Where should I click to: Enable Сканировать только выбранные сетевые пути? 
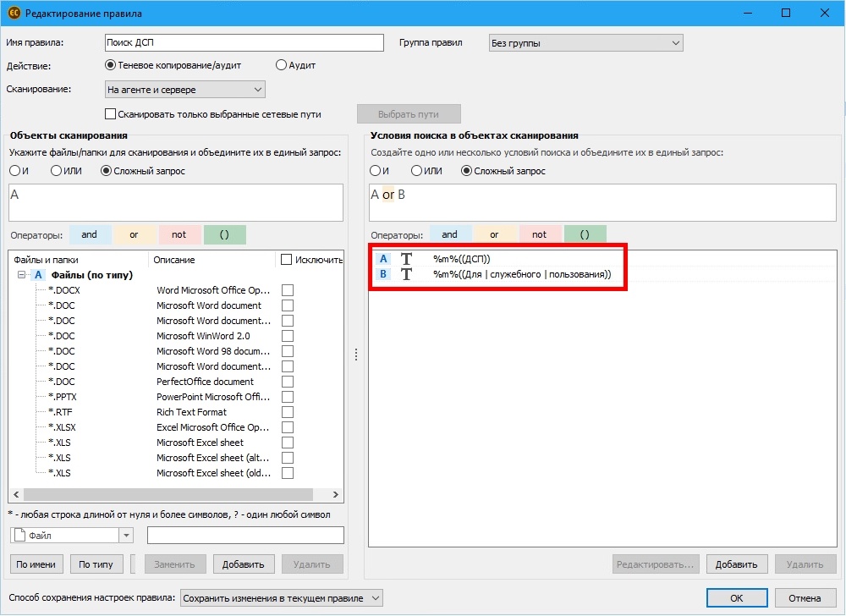(110, 114)
